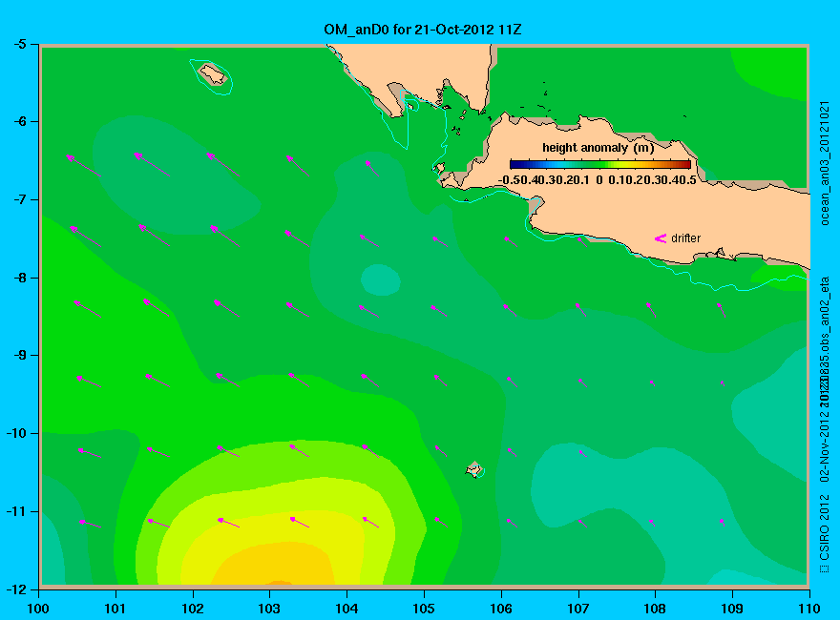The height and width of the screenshot is (620, 840).
Task: Click the orange height anomaly peak at the bottom edge
Action: pyautogui.click(x=279, y=582)
